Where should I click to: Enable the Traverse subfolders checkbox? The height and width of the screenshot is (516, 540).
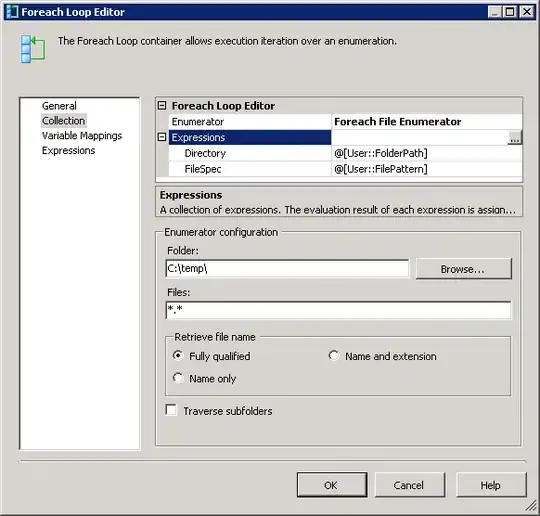point(171,410)
